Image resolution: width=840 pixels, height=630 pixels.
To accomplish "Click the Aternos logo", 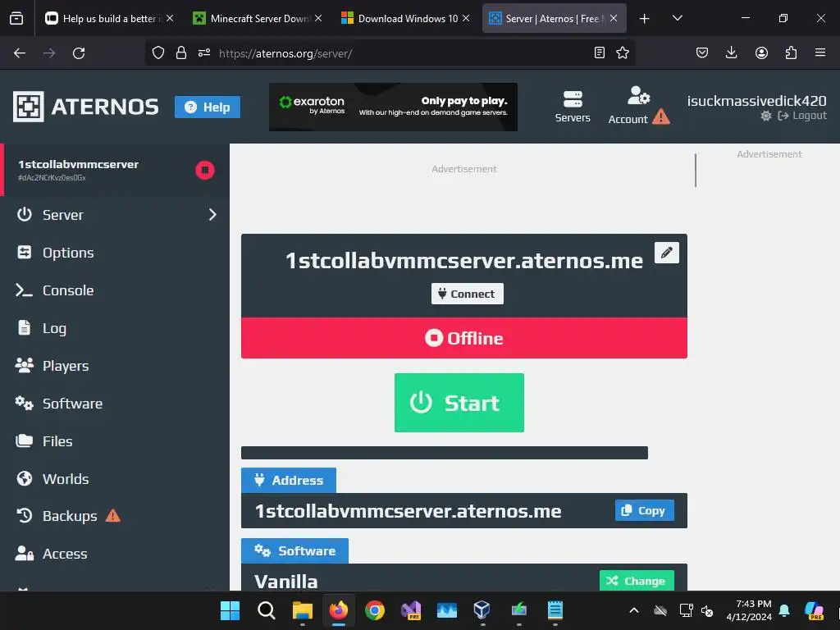I will click(85, 107).
